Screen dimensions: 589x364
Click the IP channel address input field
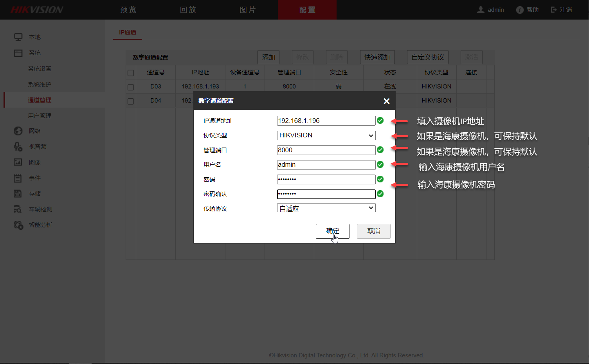(326, 121)
